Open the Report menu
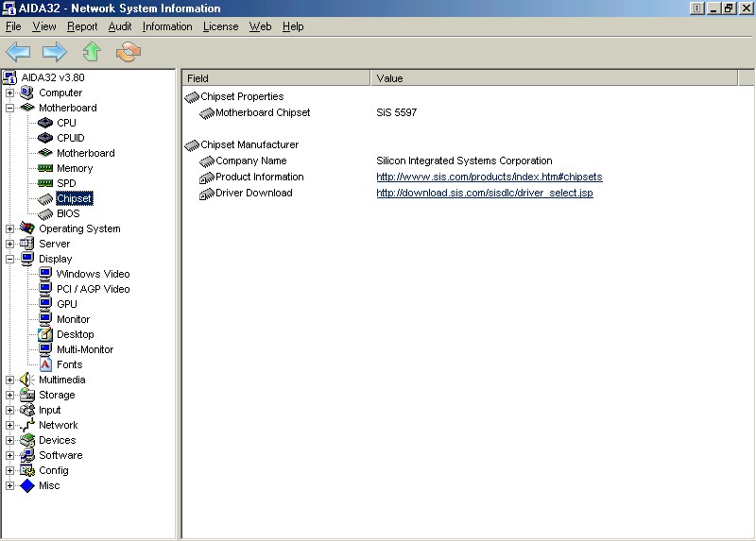This screenshot has width=756, height=541. coord(82,26)
